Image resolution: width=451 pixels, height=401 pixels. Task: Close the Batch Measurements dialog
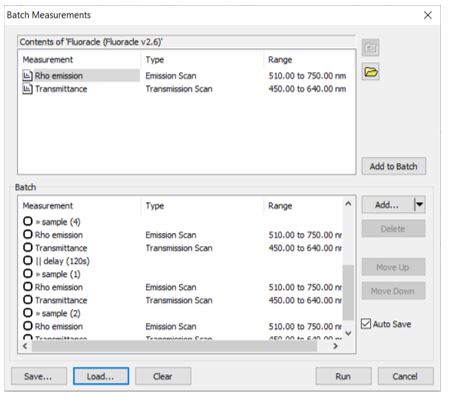click(x=428, y=15)
